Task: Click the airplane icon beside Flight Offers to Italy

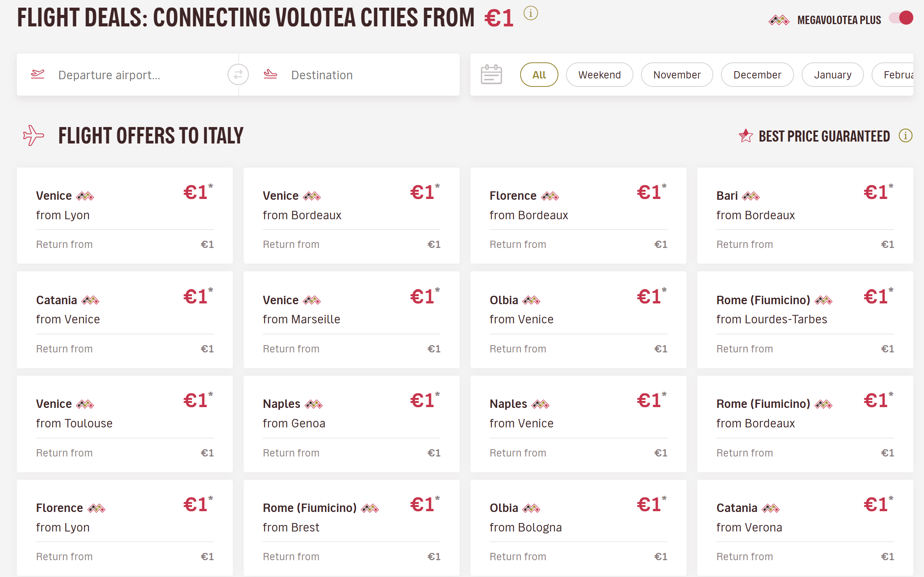Action: point(34,135)
